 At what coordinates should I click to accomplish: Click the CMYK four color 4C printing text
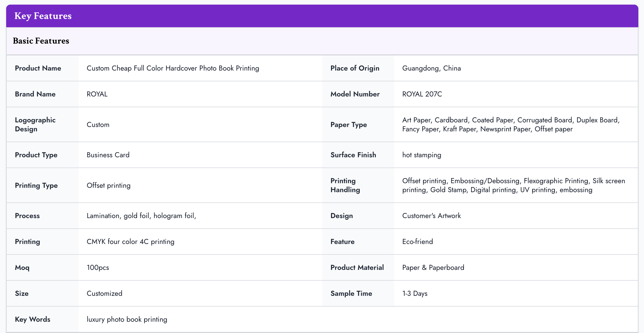pyautogui.click(x=130, y=242)
